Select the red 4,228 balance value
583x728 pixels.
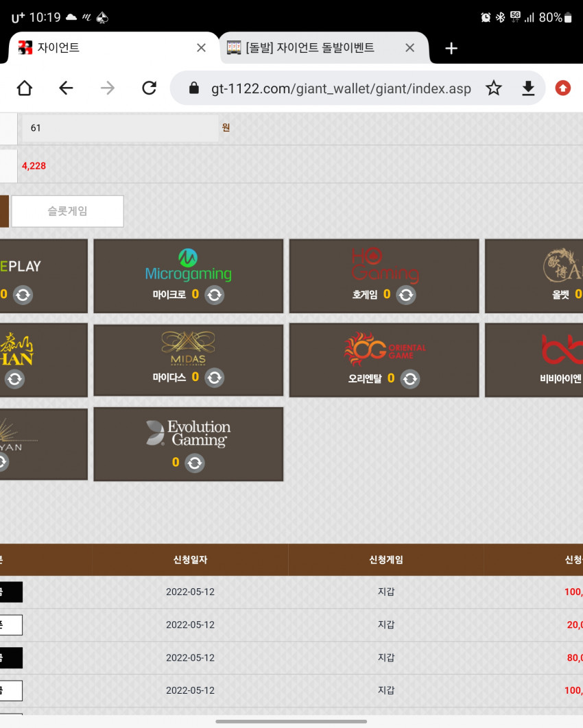pyautogui.click(x=34, y=166)
